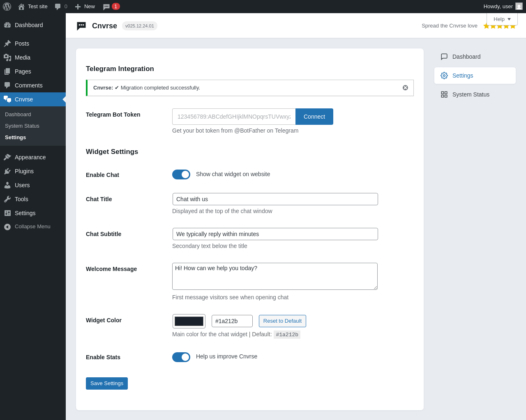Screen dimensions: 526x420
Task: Click the five-star rating icons
Action: point(499,26)
